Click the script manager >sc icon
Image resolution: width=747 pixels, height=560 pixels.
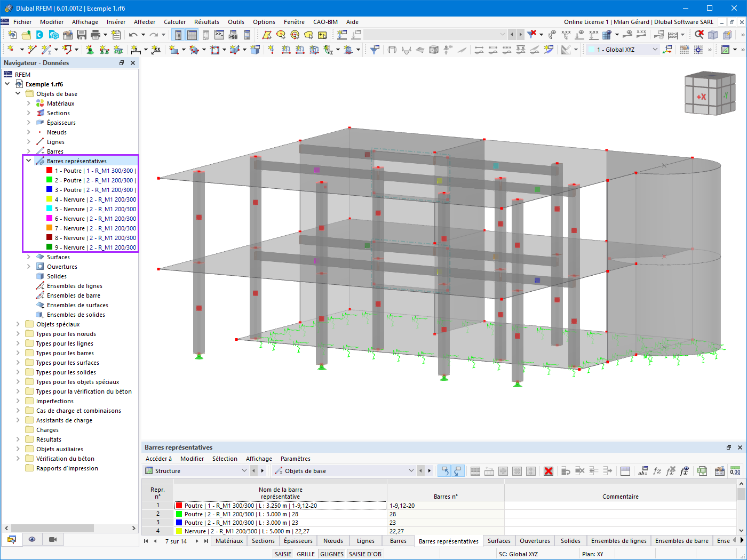pyautogui.click(x=233, y=35)
